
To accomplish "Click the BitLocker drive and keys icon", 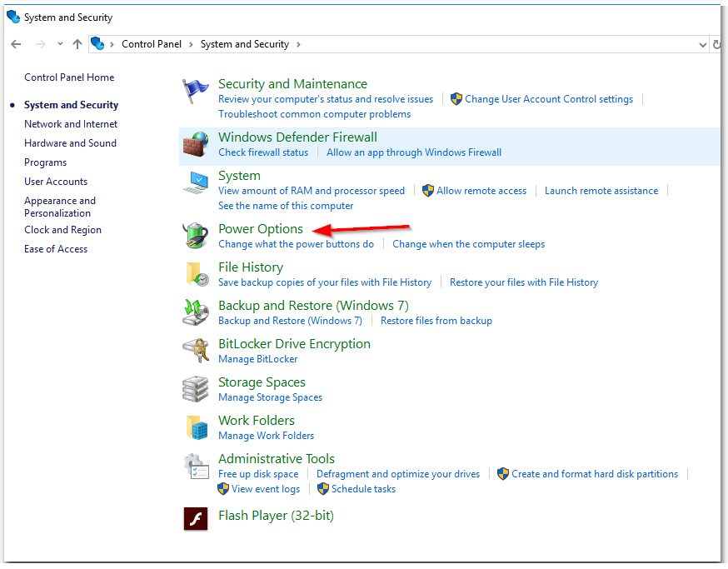I will pos(196,350).
